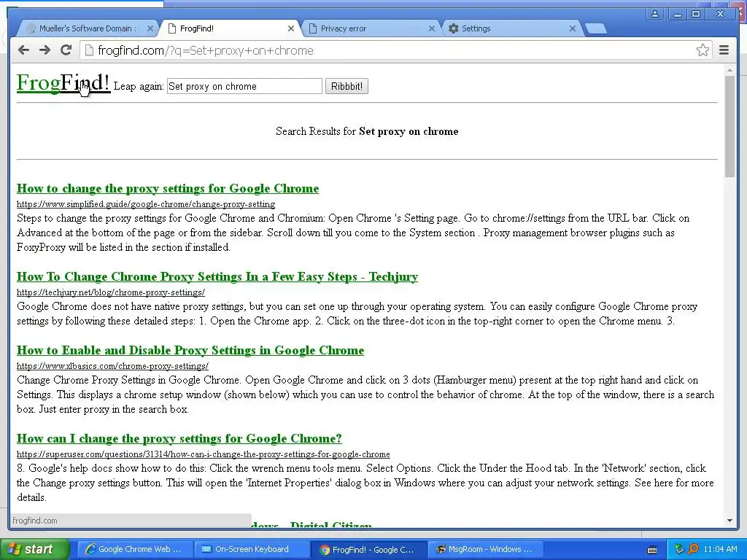The image size is (747, 560).
Task: Close the FrogFind! tab
Action: point(290,28)
